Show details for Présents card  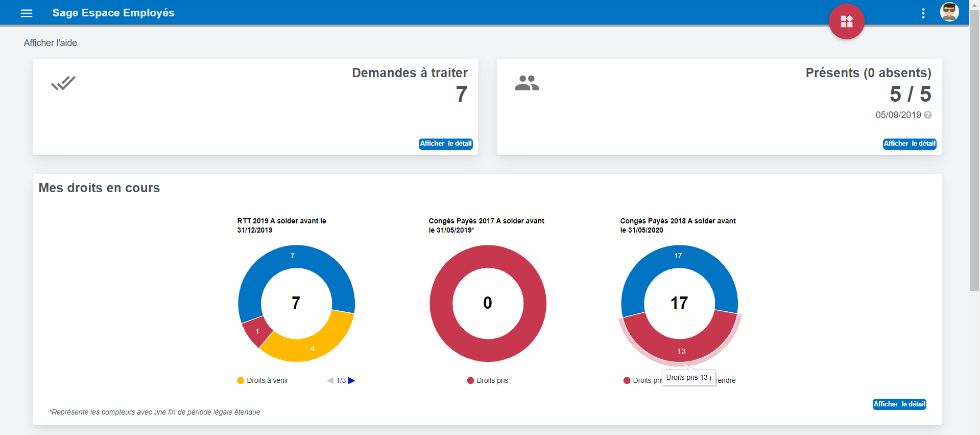pyautogui.click(x=910, y=144)
